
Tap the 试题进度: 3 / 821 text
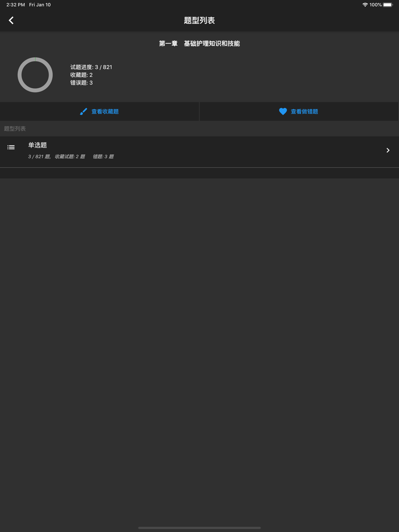[91, 67]
